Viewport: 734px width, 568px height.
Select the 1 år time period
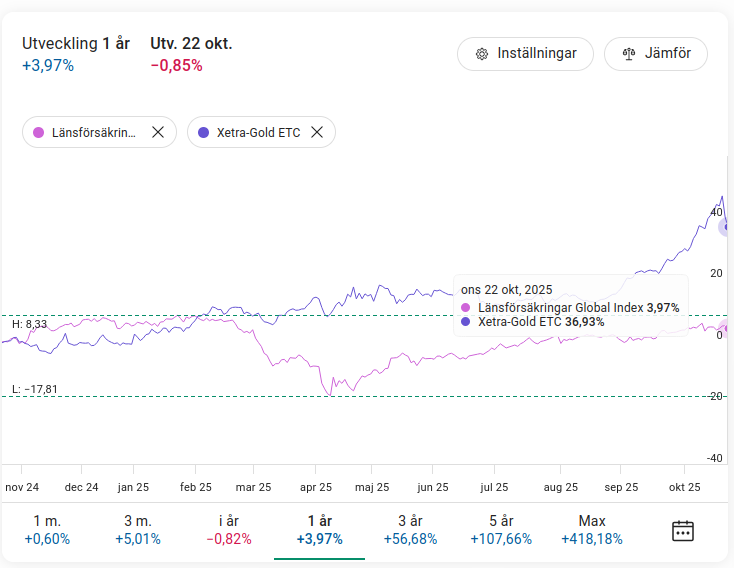(x=319, y=530)
